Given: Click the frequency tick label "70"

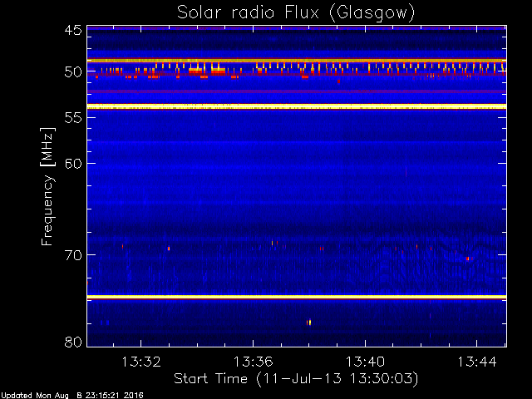Looking at the screenshot, I should click(x=73, y=255).
